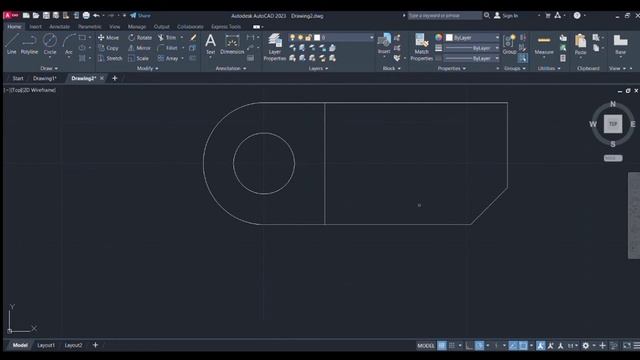Toggle annotation objects visibility in status bar

(540, 346)
